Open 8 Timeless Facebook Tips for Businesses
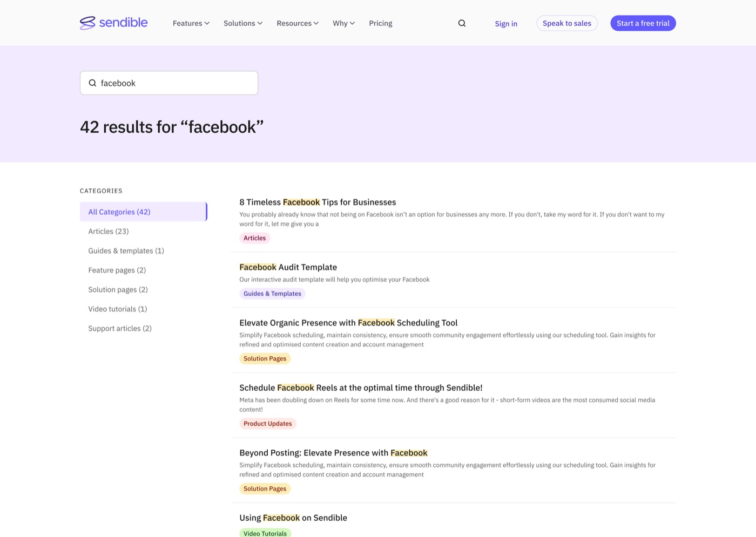The image size is (756, 537). pyautogui.click(x=318, y=202)
